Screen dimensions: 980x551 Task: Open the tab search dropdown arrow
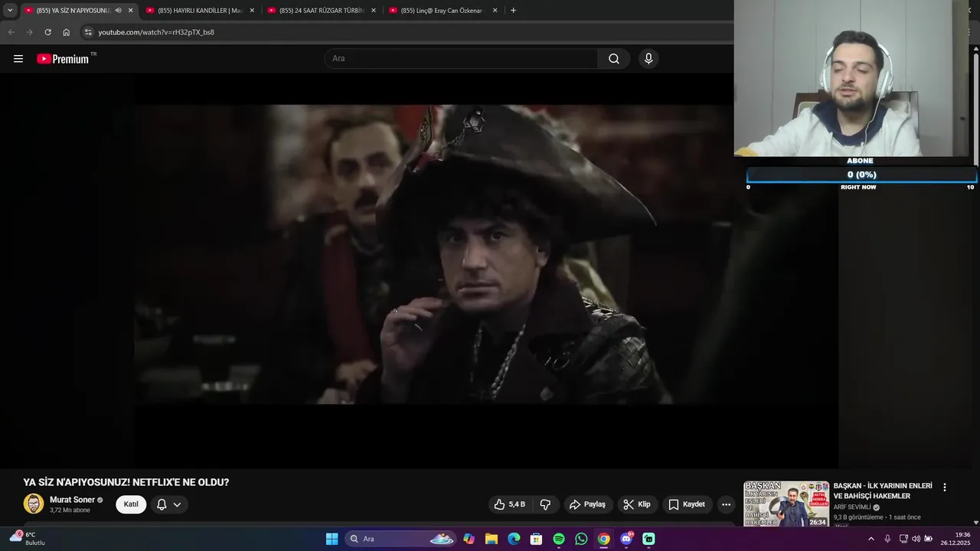pos(10,11)
